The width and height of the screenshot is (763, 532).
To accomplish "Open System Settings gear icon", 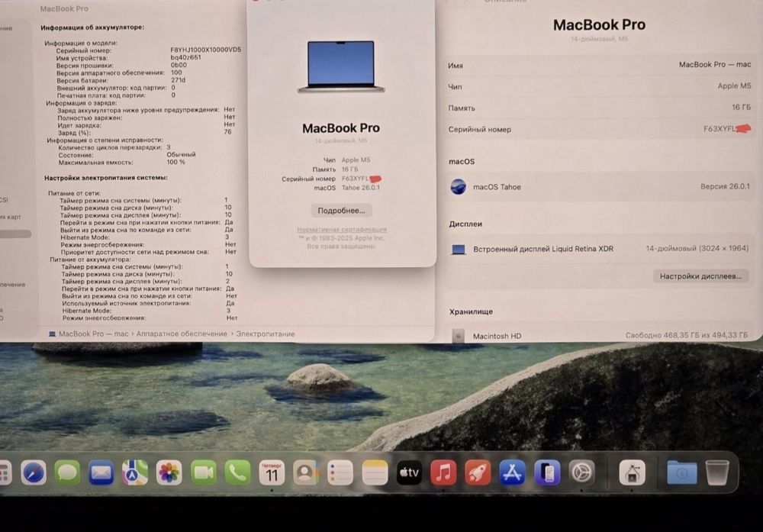I will (x=582, y=472).
